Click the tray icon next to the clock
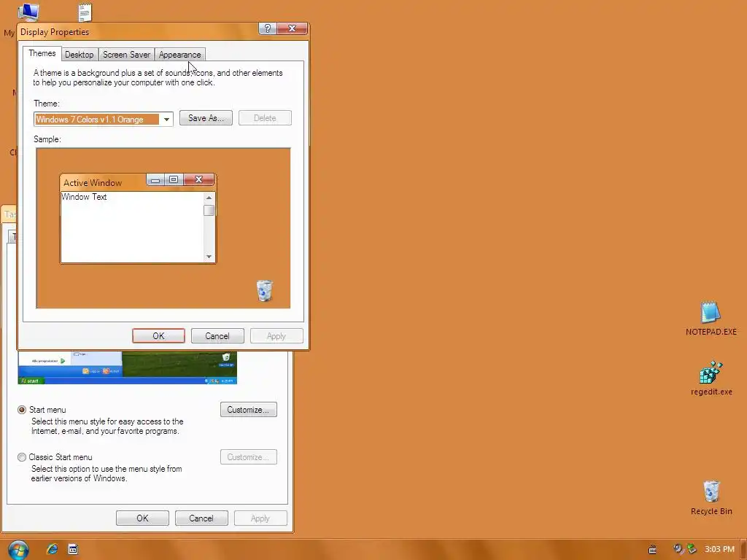The width and height of the screenshot is (747, 560). click(692, 549)
